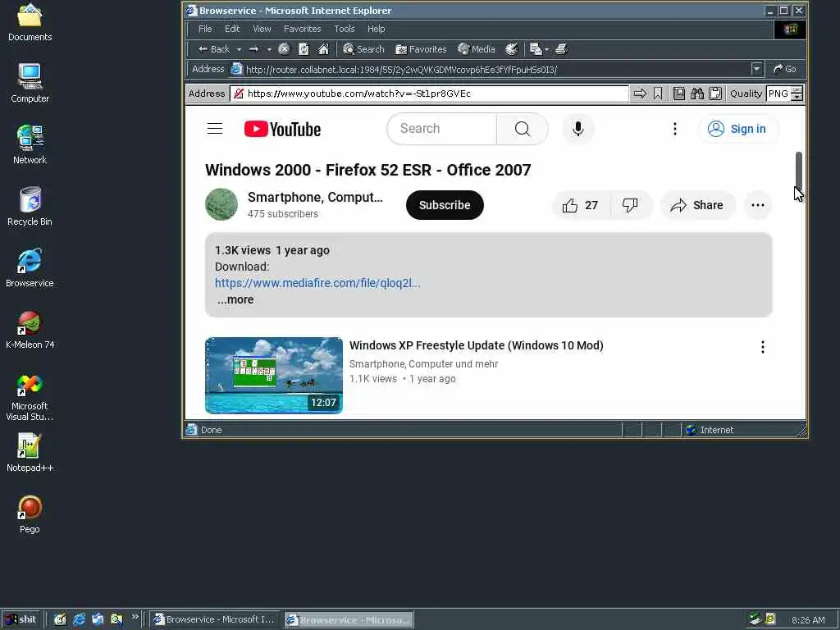Switch to the first Browservice taskbar window
Screen dimensions: 840x630
tap(214, 619)
